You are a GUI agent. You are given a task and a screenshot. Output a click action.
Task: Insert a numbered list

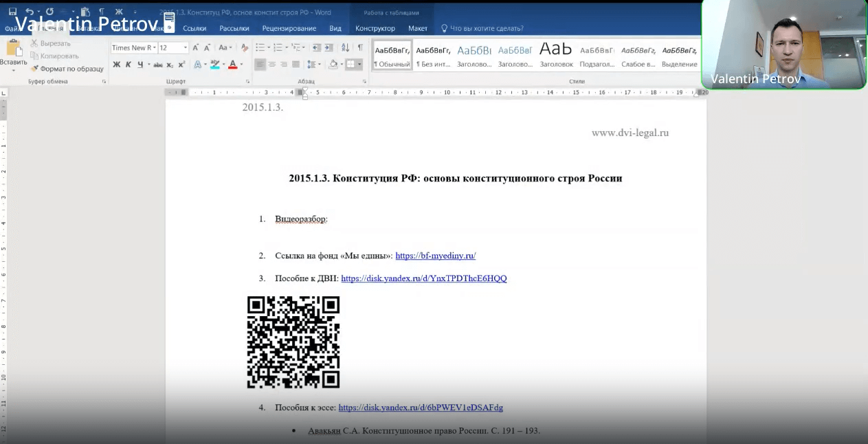click(x=278, y=47)
